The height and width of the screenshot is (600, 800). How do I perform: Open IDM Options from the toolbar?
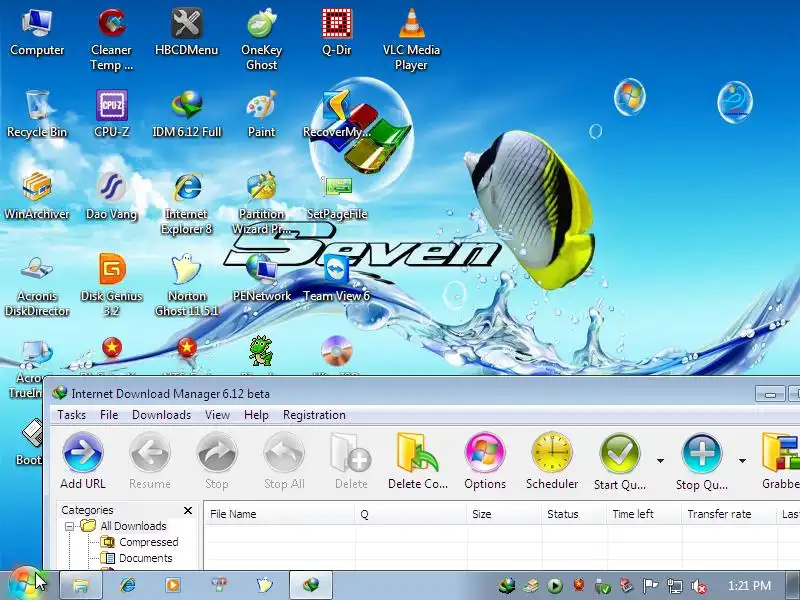(x=485, y=461)
